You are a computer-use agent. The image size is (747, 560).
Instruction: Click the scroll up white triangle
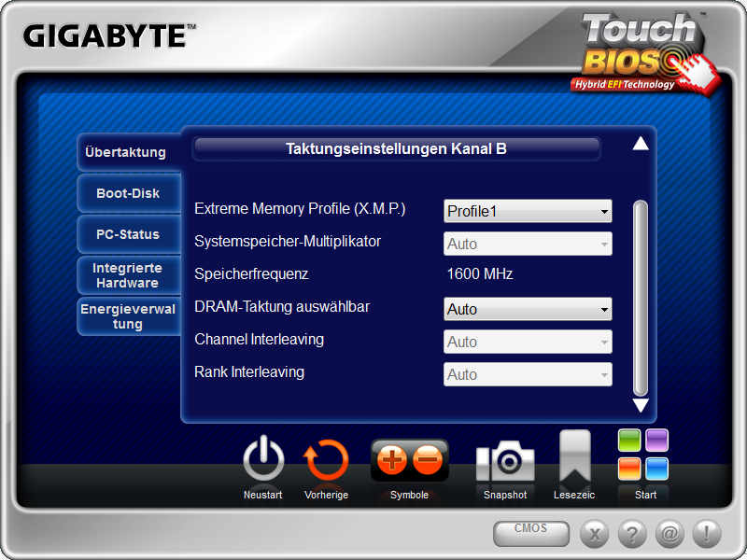[x=641, y=144]
